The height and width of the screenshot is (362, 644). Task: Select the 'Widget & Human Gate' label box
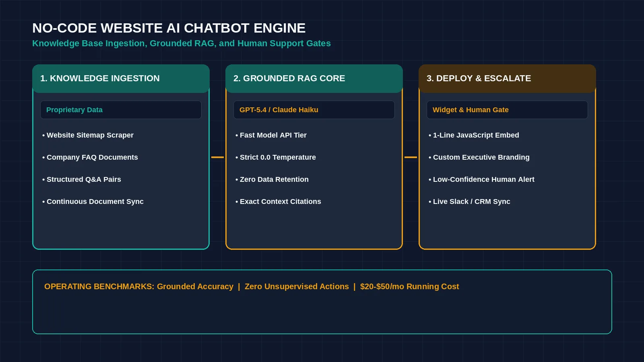(x=507, y=110)
